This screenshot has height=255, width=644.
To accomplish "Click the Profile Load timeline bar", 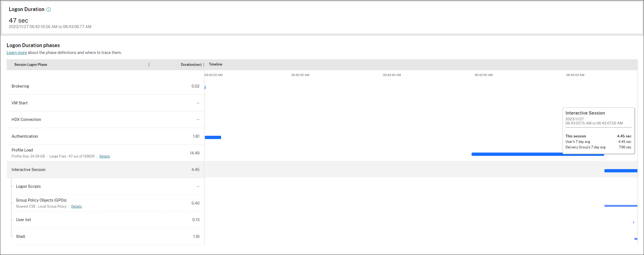I will (517, 154).
